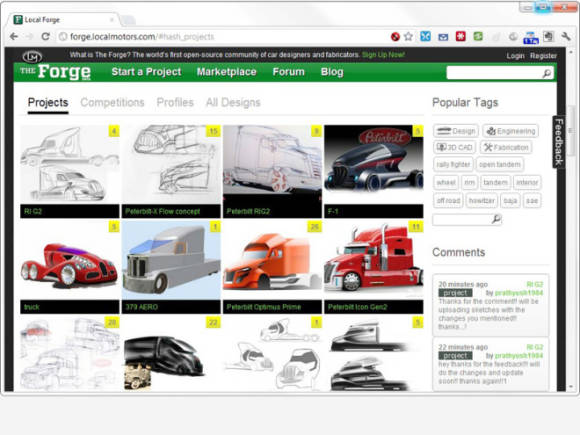
Task: Open the F-1 Peterbilt project thumbnail
Action: coord(374,165)
